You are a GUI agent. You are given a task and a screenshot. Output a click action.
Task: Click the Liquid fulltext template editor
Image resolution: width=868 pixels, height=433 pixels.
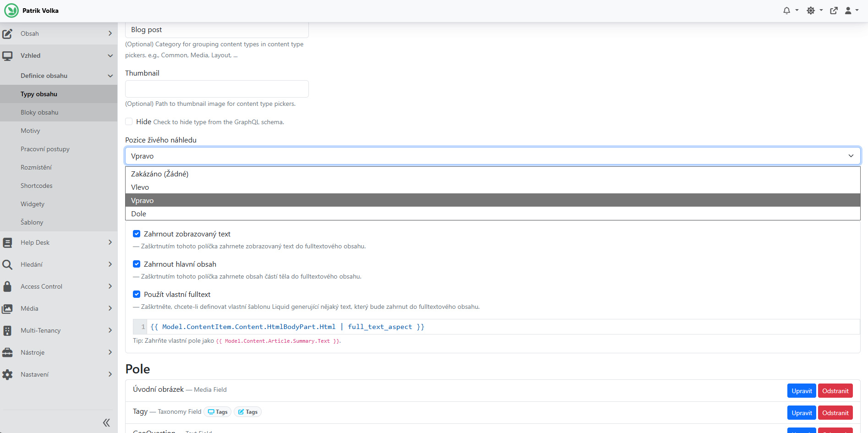click(496, 327)
